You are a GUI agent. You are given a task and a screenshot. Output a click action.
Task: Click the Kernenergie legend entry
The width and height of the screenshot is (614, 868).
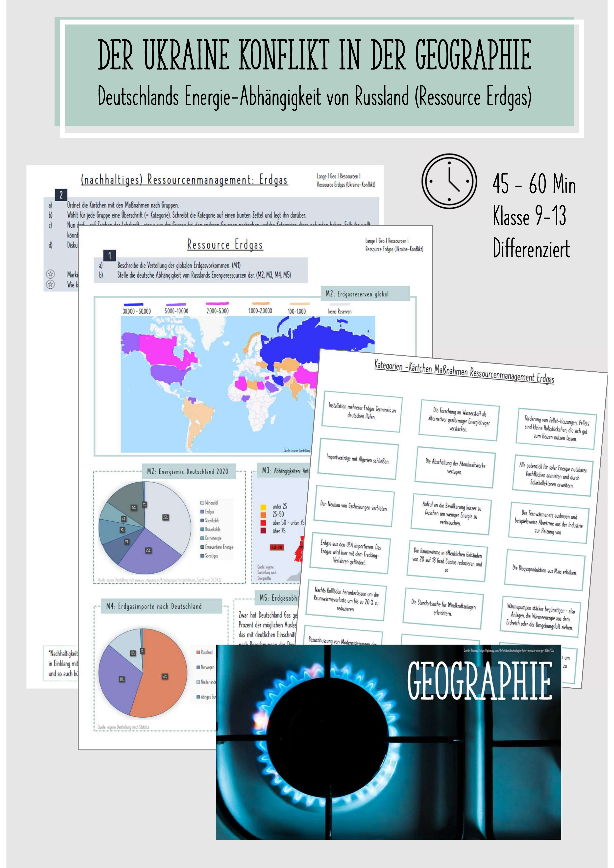(x=211, y=538)
